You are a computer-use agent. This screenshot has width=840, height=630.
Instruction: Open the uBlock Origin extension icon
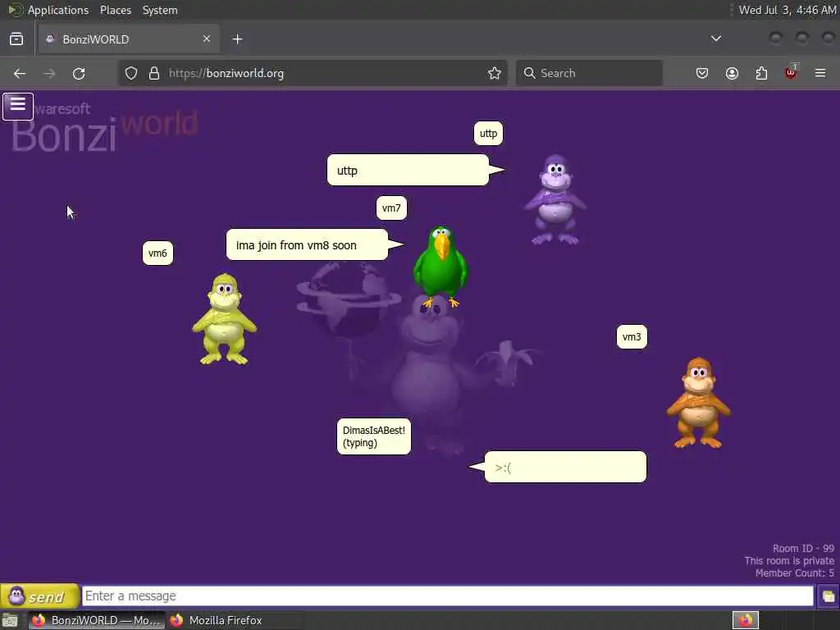point(792,72)
